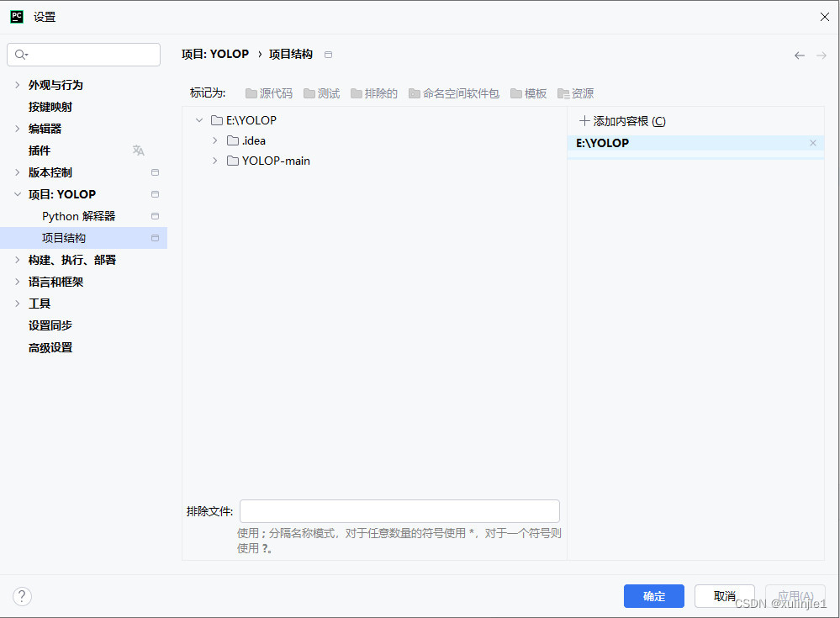Open 按键映射 settings page

point(50,107)
